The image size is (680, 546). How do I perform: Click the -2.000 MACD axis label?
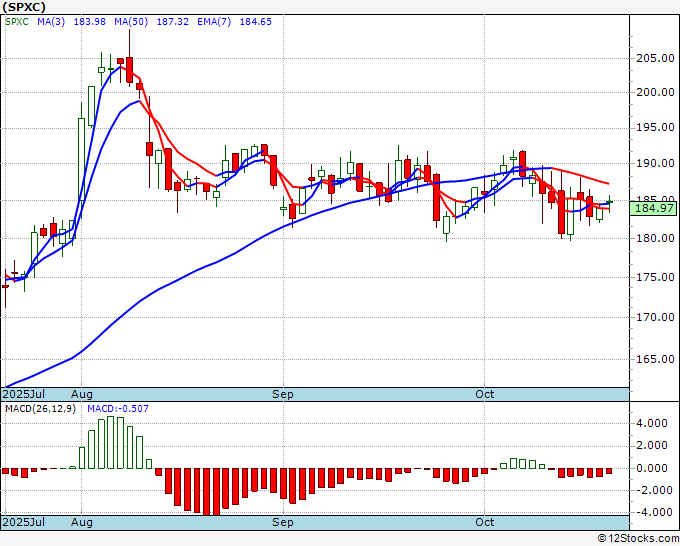(x=653, y=490)
